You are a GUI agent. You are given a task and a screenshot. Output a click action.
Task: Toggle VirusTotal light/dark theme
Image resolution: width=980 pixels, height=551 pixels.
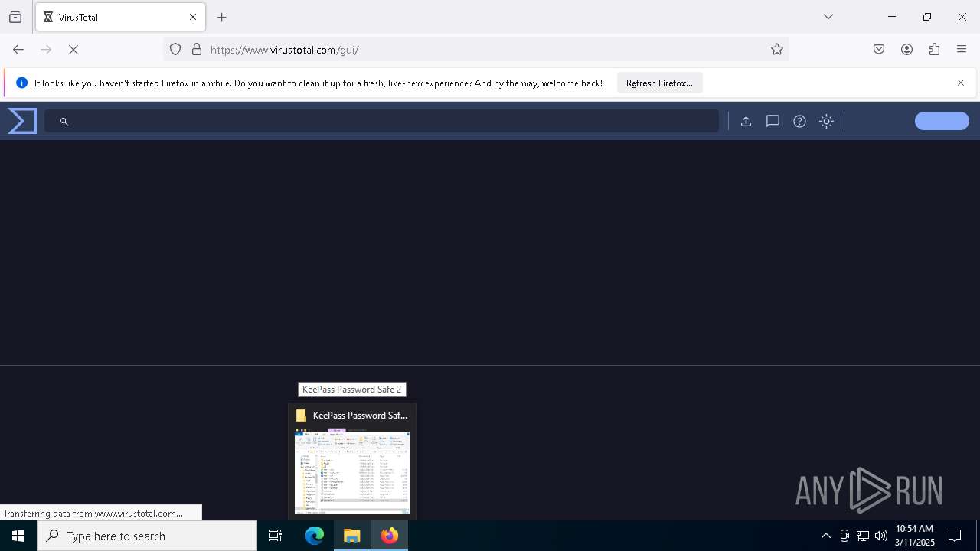coord(826,121)
